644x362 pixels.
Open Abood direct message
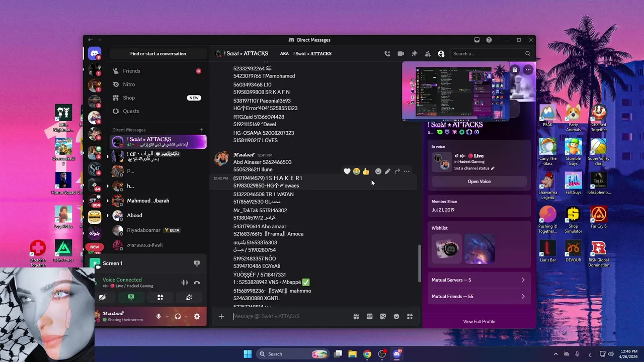[157, 215]
